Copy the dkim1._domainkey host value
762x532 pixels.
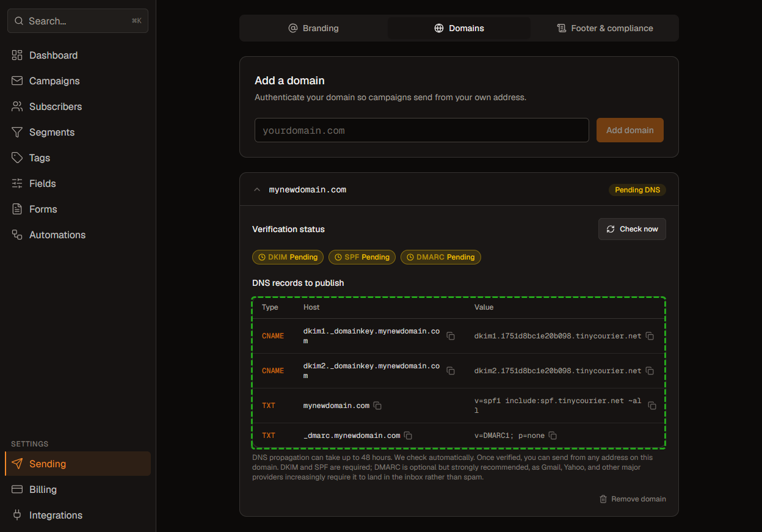(451, 336)
